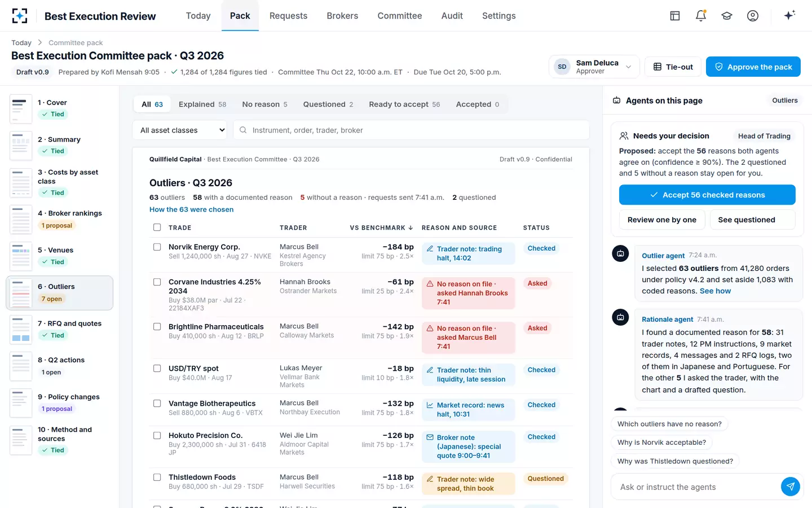Focus the instrument, order, trader search field

[x=411, y=130]
